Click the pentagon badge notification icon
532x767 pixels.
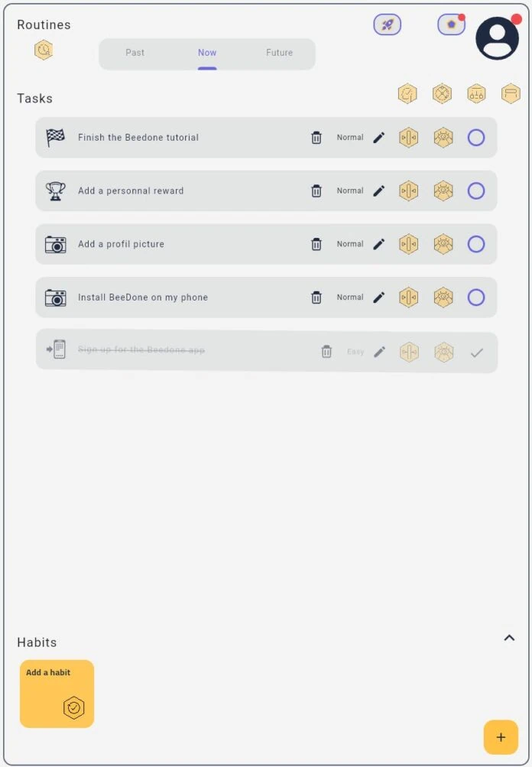tap(451, 24)
